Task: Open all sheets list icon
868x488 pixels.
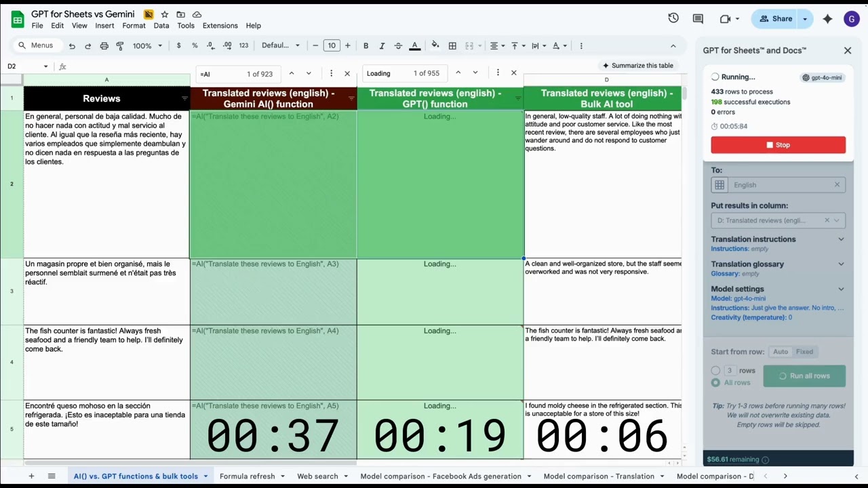Action: pyautogui.click(x=52, y=476)
